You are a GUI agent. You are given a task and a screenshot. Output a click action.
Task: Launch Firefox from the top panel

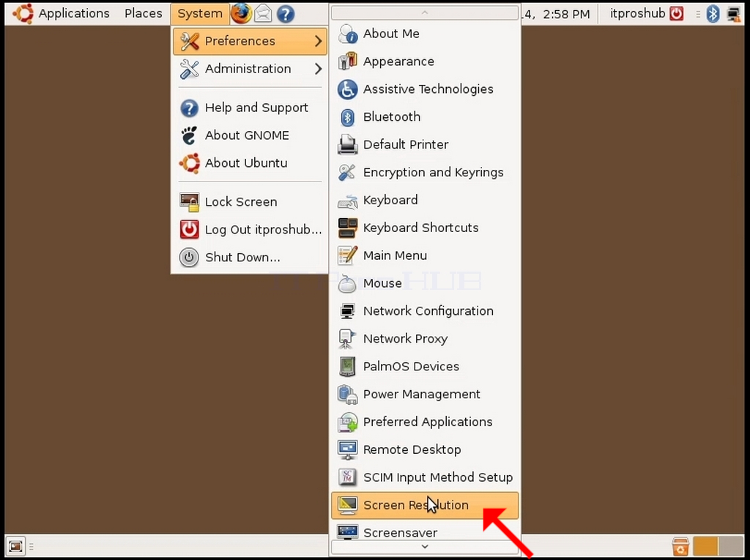[x=241, y=13]
